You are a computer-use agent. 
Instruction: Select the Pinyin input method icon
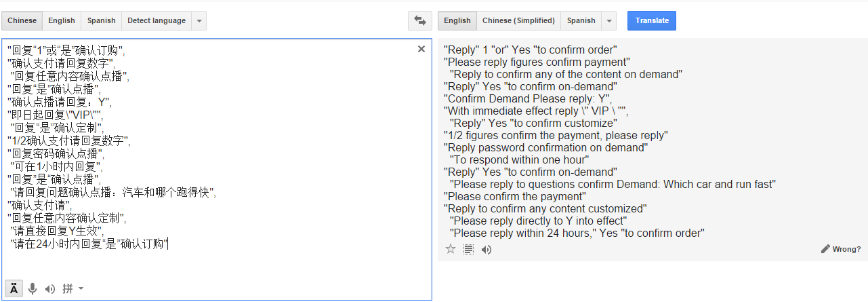[x=68, y=288]
